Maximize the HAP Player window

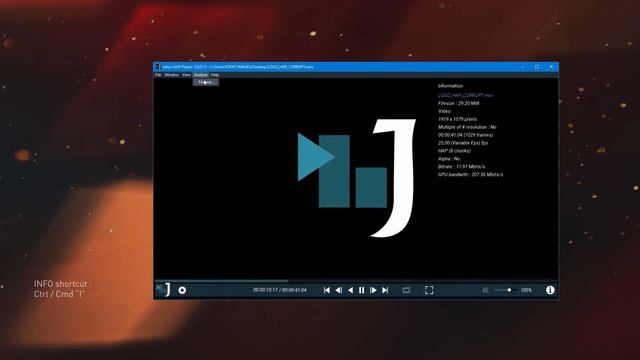click(537, 67)
